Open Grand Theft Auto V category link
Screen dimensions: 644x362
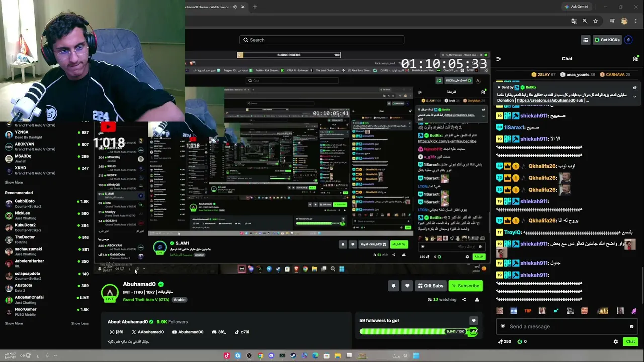(x=146, y=300)
